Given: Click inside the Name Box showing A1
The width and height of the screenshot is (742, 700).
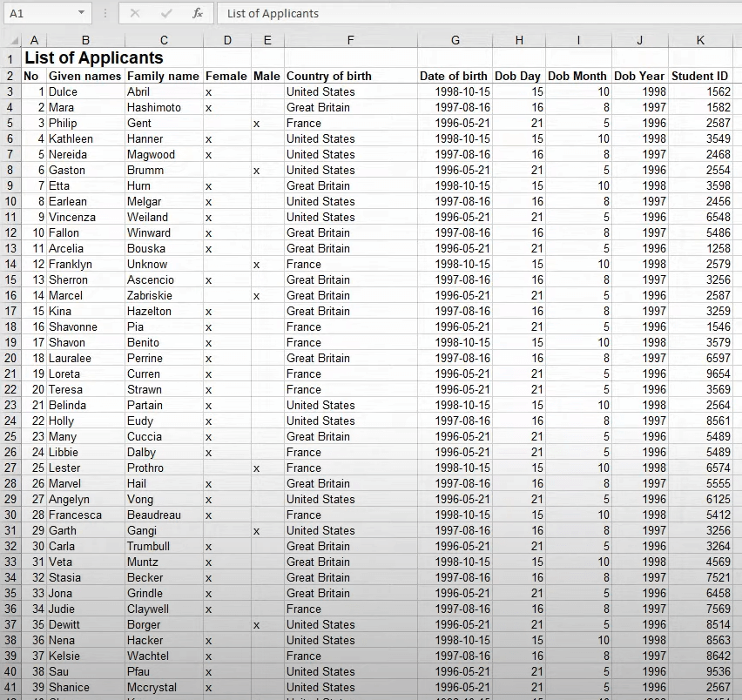Looking at the screenshot, I should click(x=39, y=13).
